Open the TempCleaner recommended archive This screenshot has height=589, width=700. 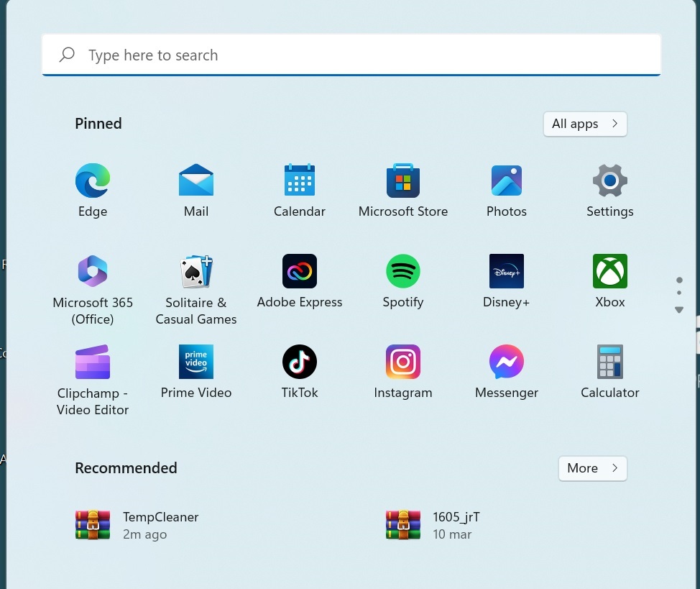click(137, 525)
